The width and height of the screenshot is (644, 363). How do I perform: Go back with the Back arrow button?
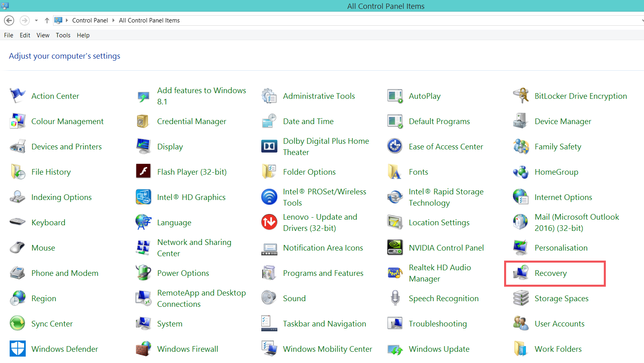(9, 20)
